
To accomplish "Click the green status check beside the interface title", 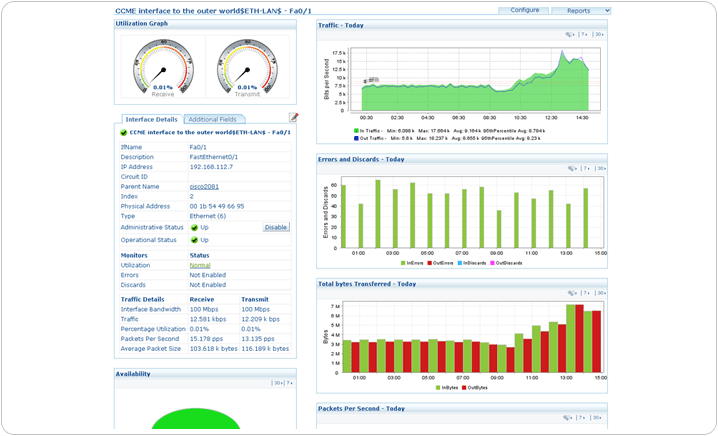I will (x=124, y=132).
